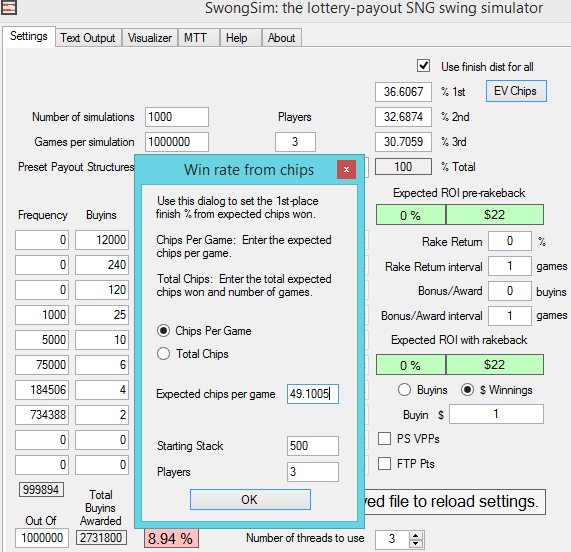Click the frequency sum value 999894
Screen dimensions: 571x552
click(x=41, y=490)
